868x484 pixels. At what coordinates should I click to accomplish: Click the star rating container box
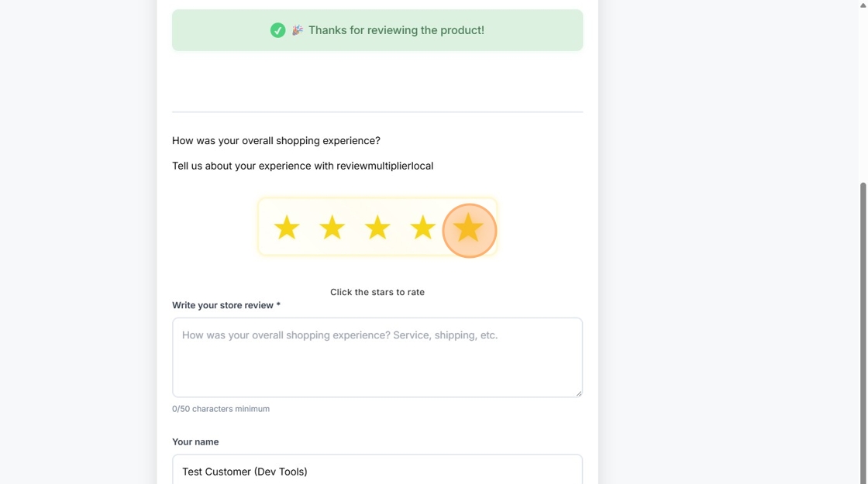(377, 226)
